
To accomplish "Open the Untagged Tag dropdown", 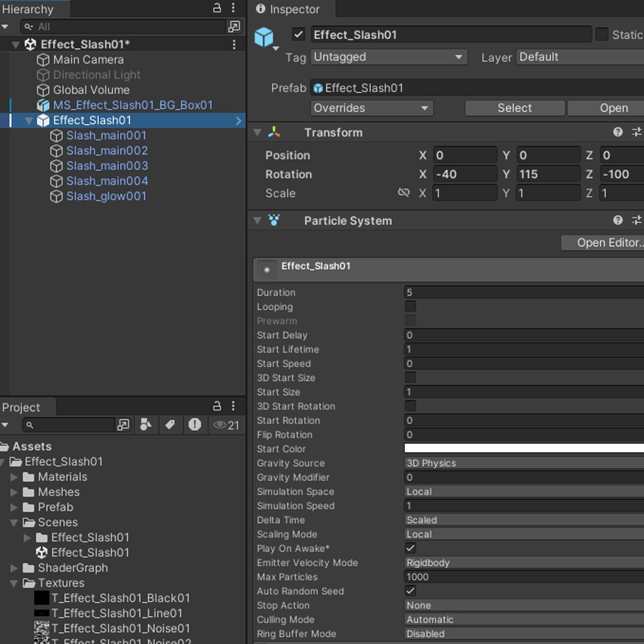I will pos(388,57).
